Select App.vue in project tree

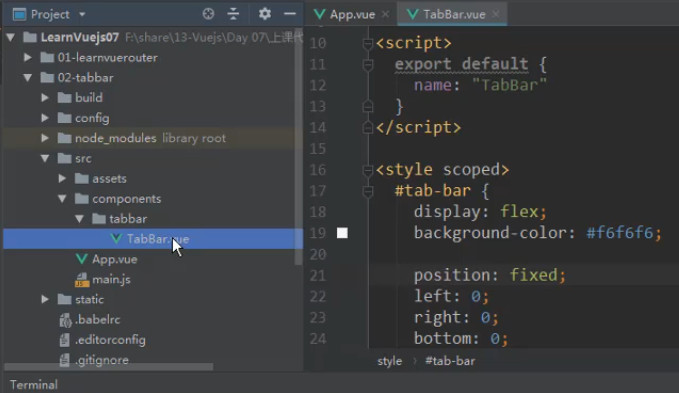(114, 259)
